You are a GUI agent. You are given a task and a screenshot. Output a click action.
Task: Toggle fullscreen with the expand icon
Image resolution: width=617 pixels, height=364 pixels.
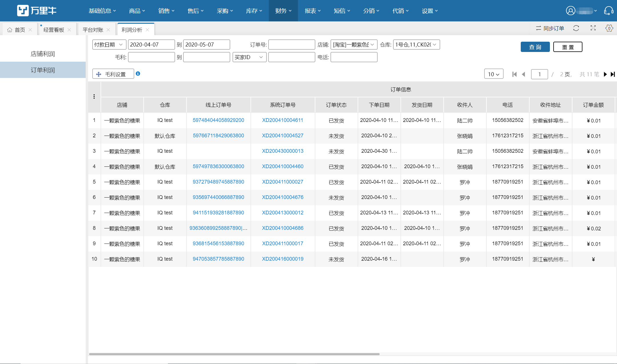click(593, 28)
